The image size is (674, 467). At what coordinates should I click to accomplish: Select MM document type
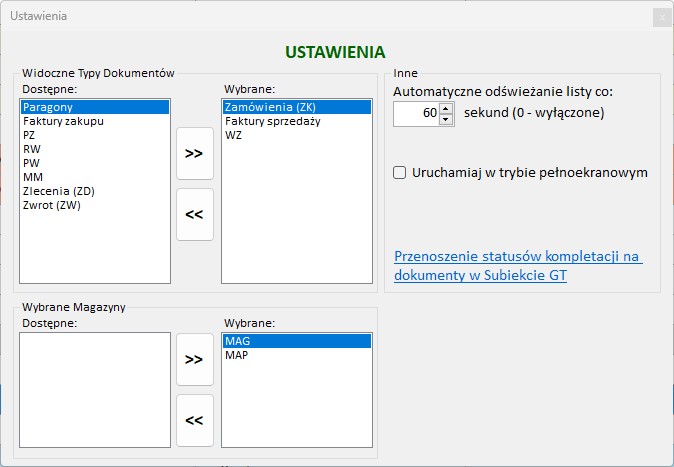click(x=33, y=177)
